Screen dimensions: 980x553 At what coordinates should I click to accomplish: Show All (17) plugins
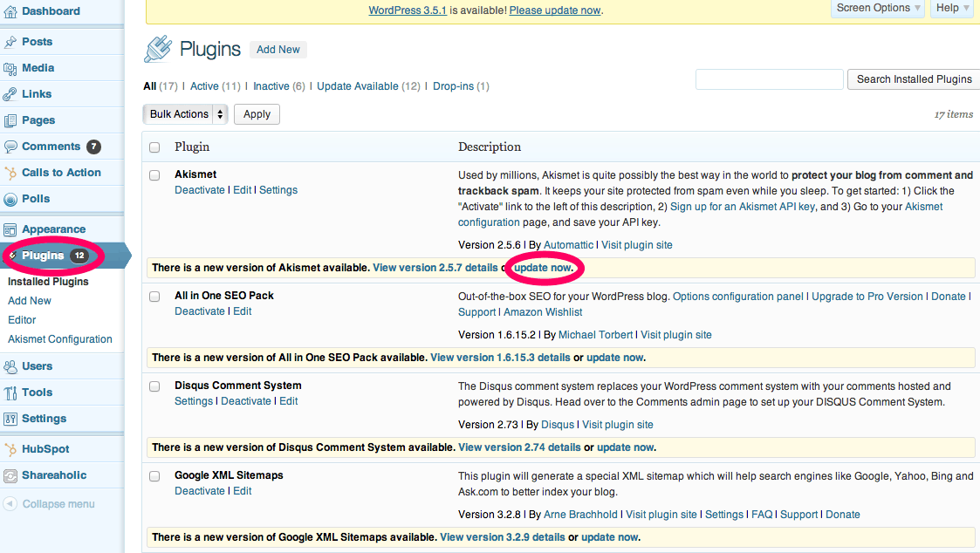coord(160,86)
